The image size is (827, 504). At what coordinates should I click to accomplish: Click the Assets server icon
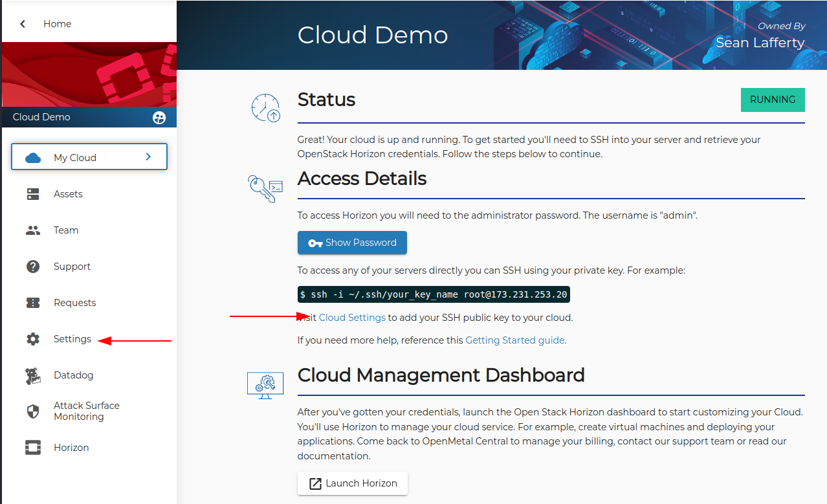[33, 194]
